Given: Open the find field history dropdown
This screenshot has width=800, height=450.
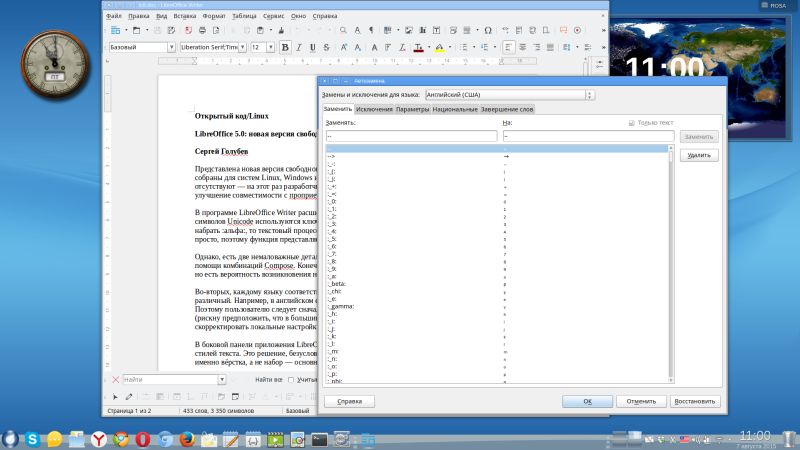Looking at the screenshot, I should click(x=222, y=380).
